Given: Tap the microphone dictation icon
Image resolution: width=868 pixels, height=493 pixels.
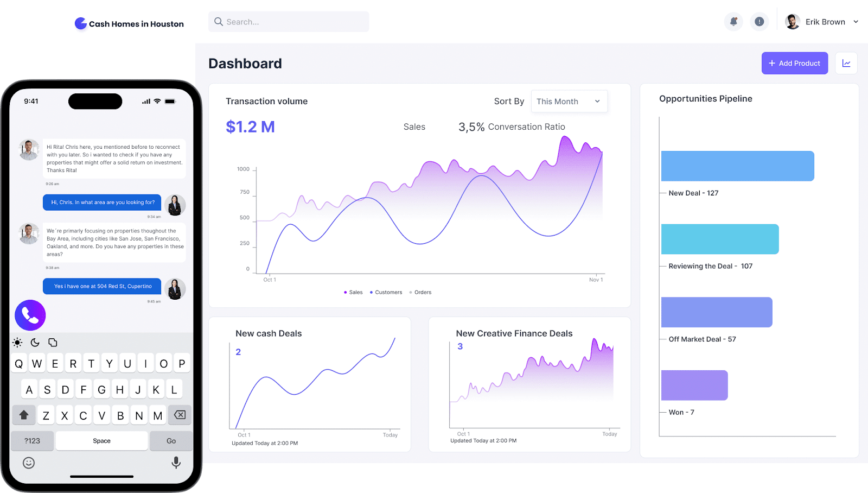Looking at the screenshot, I should point(176,463).
